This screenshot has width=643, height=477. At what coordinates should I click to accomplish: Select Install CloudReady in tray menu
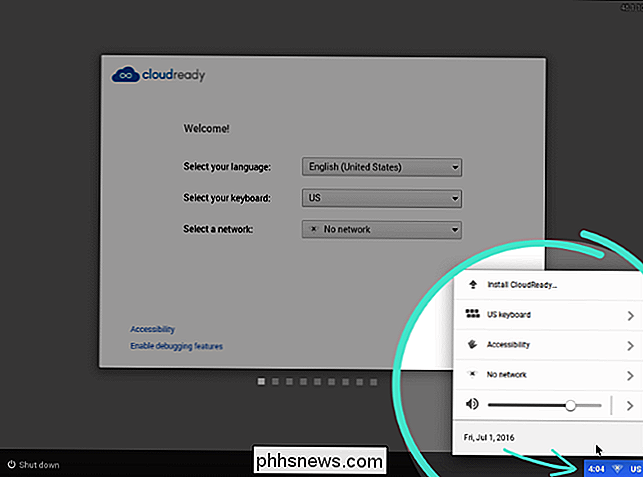tap(549, 285)
